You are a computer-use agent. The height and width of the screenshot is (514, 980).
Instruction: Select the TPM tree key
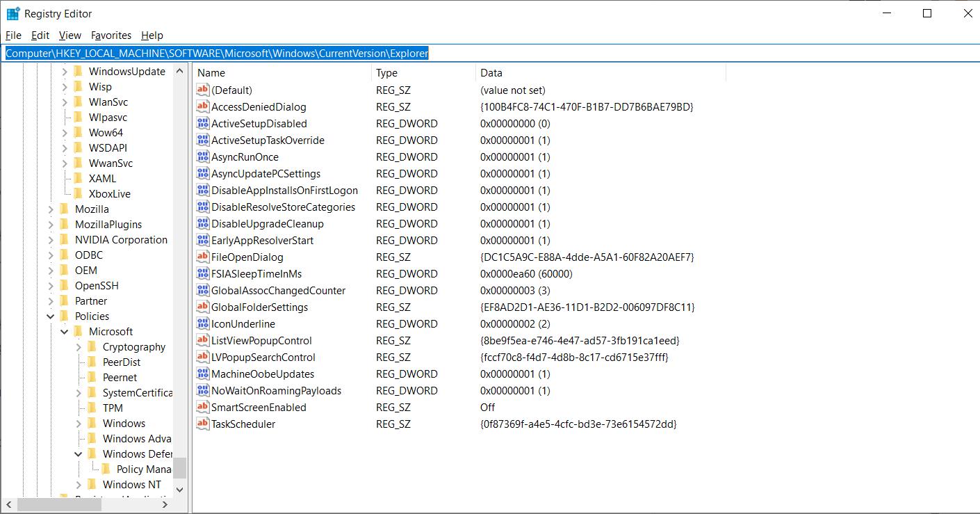[113, 408]
